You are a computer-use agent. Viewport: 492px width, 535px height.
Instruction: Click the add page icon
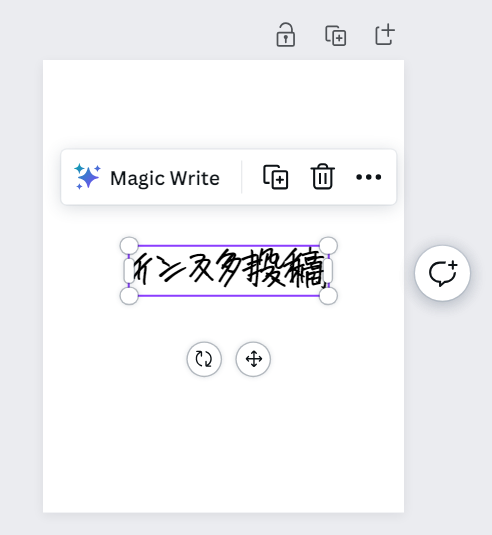[385, 34]
